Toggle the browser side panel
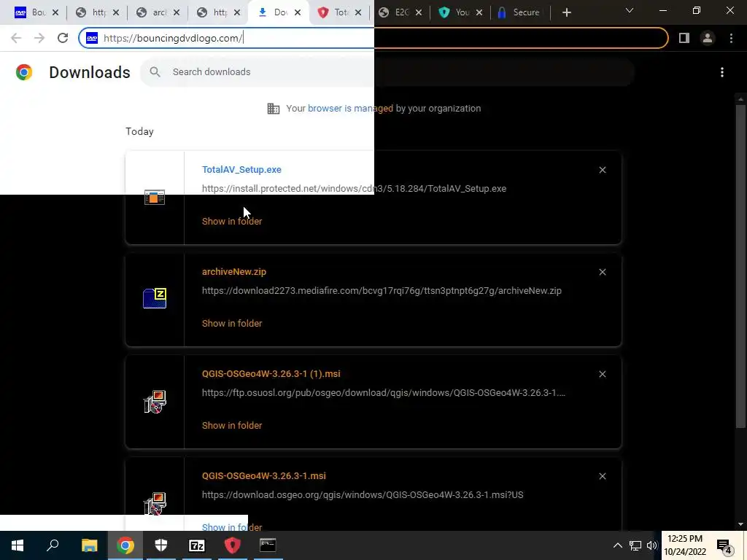The width and height of the screenshot is (747, 560). coord(684,38)
